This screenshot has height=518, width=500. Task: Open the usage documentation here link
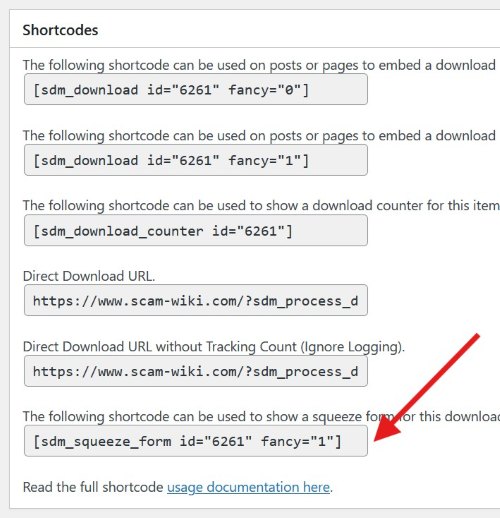(x=248, y=487)
